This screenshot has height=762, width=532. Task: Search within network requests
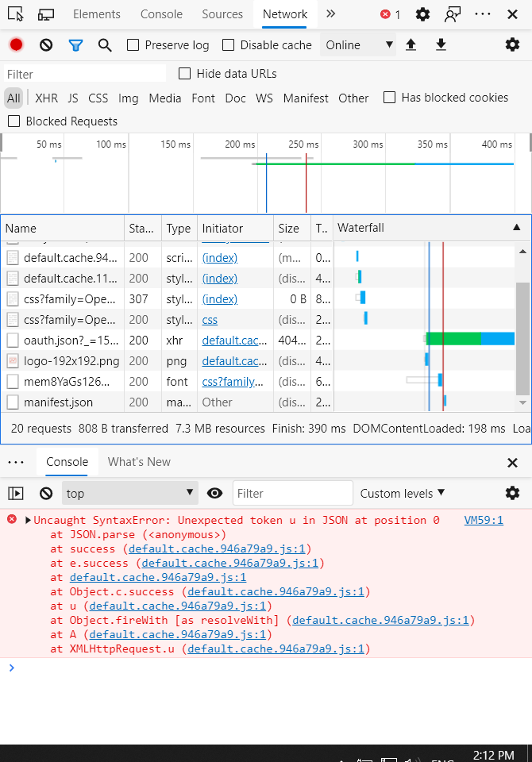coord(105,45)
